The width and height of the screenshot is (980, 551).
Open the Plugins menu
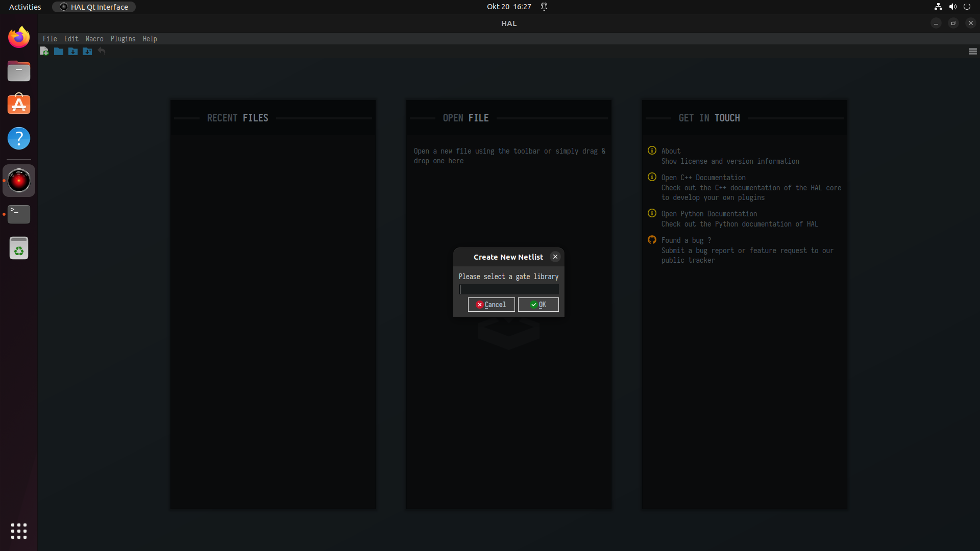click(x=123, y=39)
